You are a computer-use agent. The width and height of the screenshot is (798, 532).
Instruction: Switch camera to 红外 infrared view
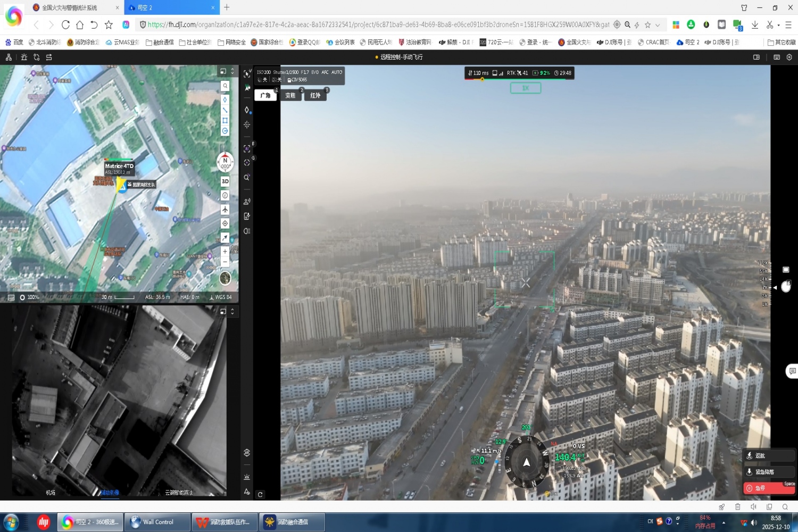(x=315, y=96)
